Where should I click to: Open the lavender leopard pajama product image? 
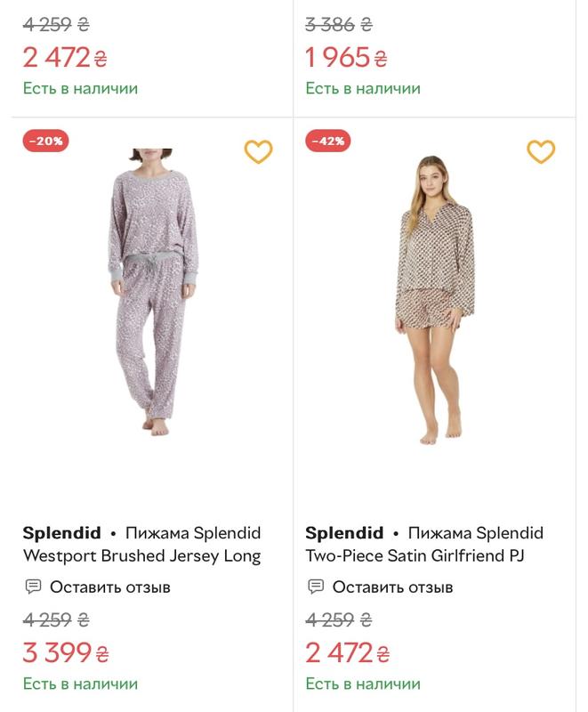point(152,292)
